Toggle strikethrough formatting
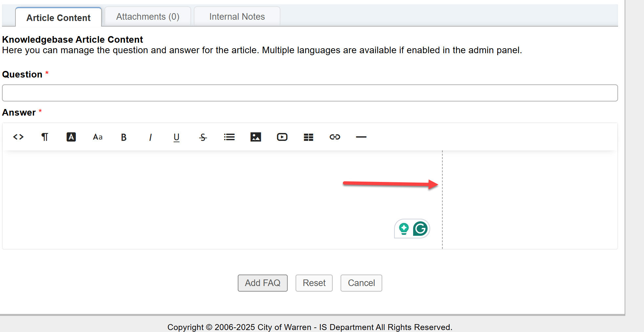 203,137
